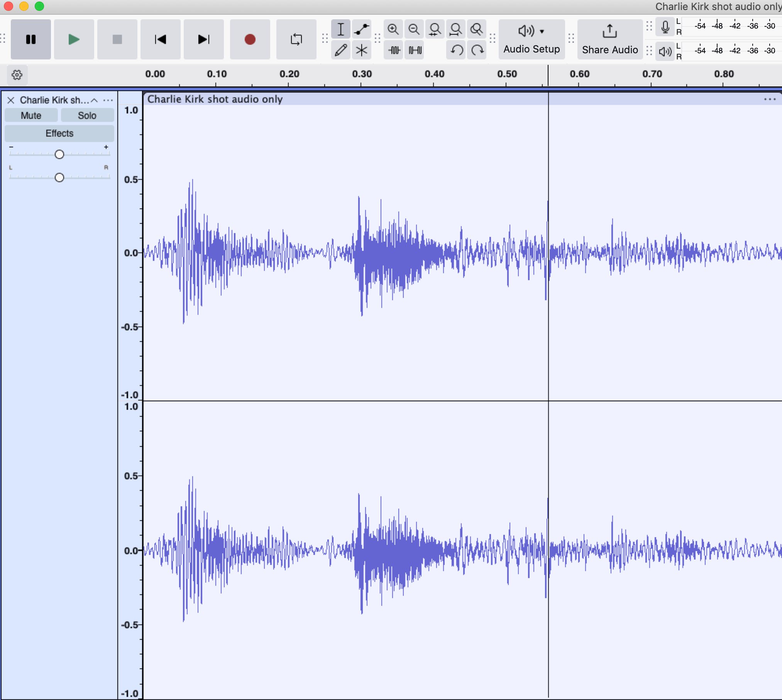
Task: Open the clip's three-dots menu
Action: [x=770, y=99]
